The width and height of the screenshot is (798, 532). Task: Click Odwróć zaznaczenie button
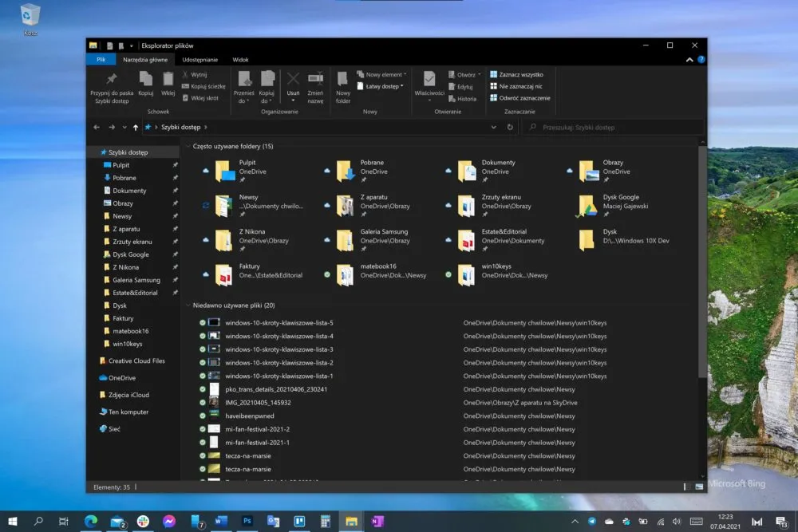click(x=520, y=98)
